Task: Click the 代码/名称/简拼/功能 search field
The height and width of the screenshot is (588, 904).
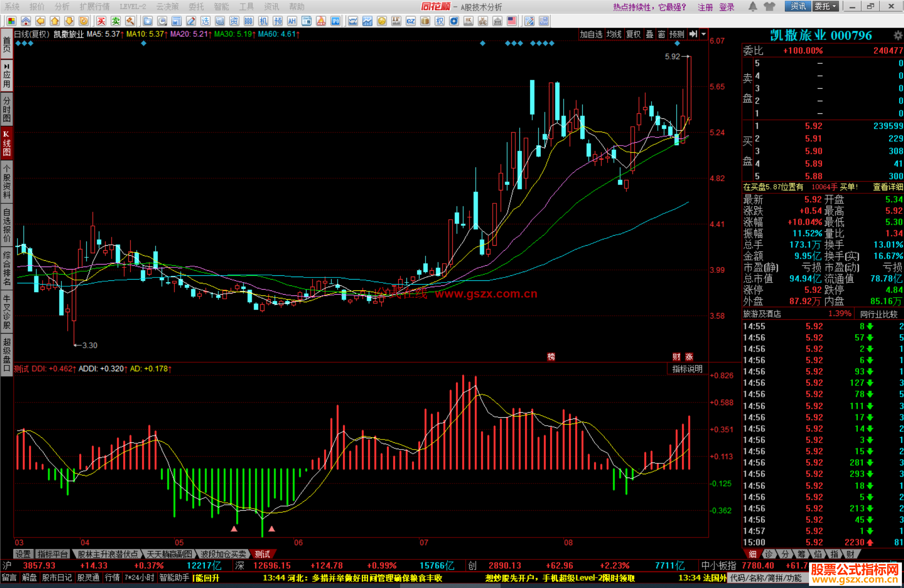Action: pyautogui.click(x=766, y=578)
